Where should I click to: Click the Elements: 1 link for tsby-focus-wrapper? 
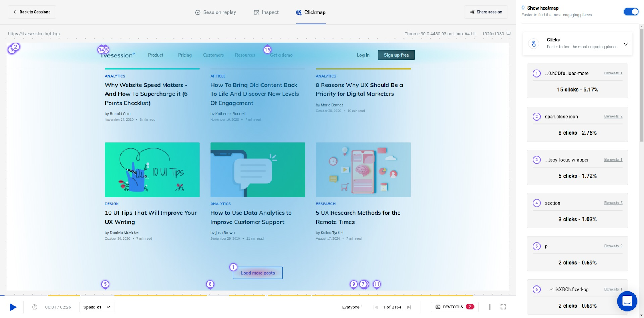tap(613, 160)
